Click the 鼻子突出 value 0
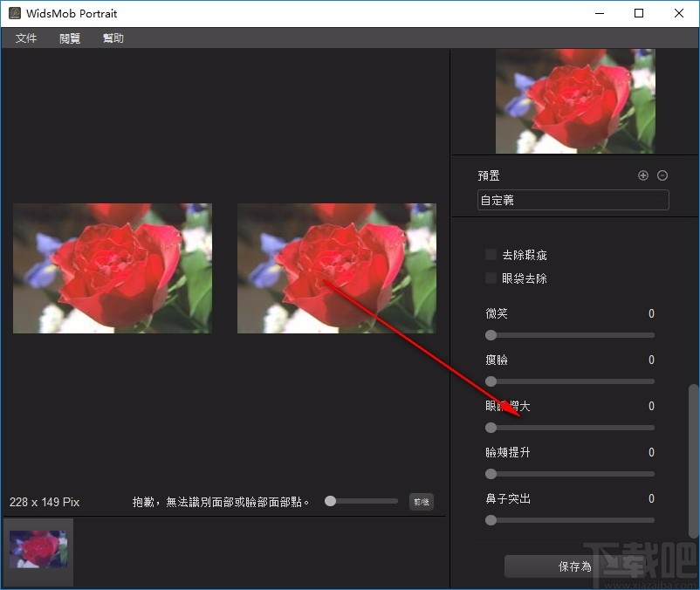 pos(651,498)
